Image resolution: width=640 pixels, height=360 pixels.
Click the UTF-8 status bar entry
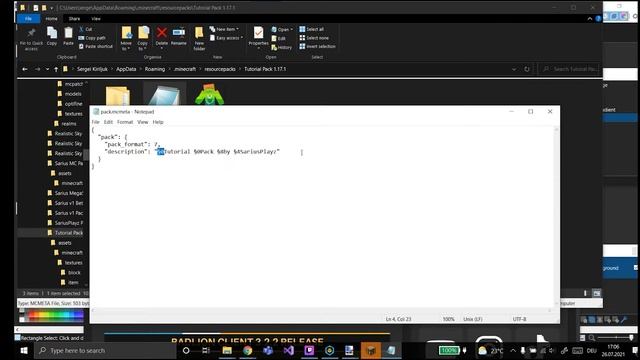[x=519, y=319]
